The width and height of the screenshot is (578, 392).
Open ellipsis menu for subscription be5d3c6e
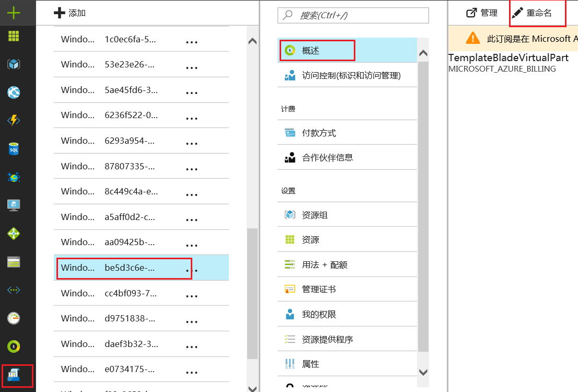coord(192,269)
